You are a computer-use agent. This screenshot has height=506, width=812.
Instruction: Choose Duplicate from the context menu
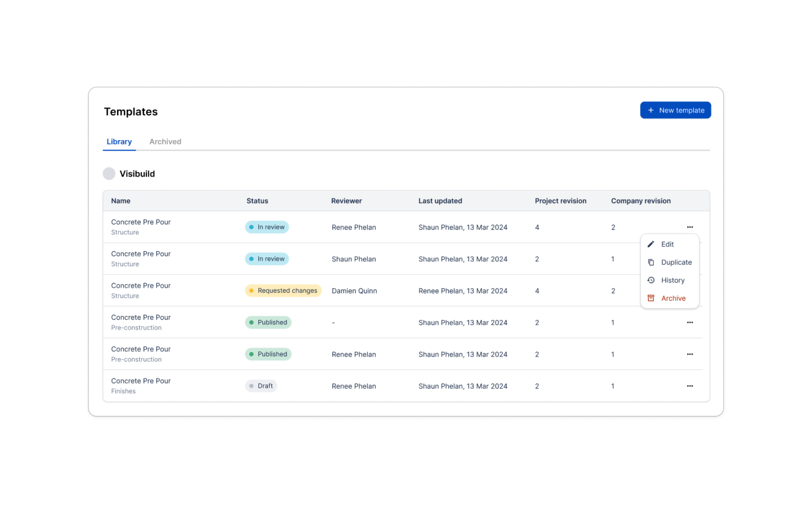670,262
